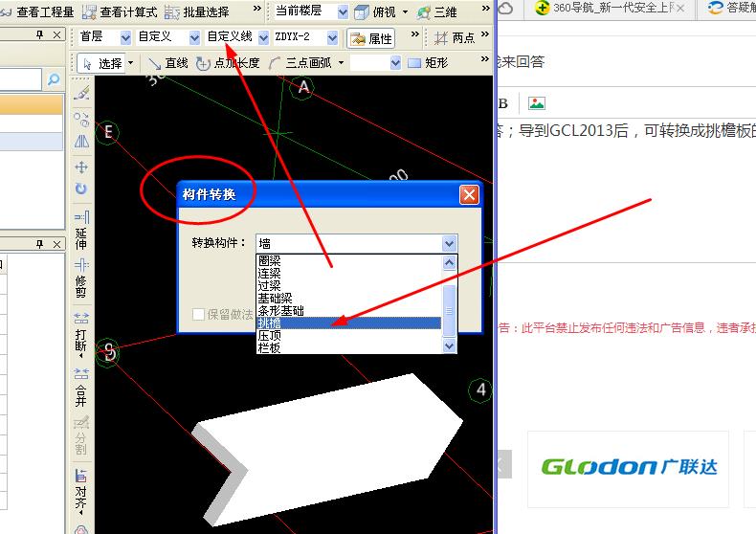Click the mirror tool in vertical toolbar
Image resolution: width=756 pixels, height=534 pixels.
pyautogui.click(x=81, y=142)
